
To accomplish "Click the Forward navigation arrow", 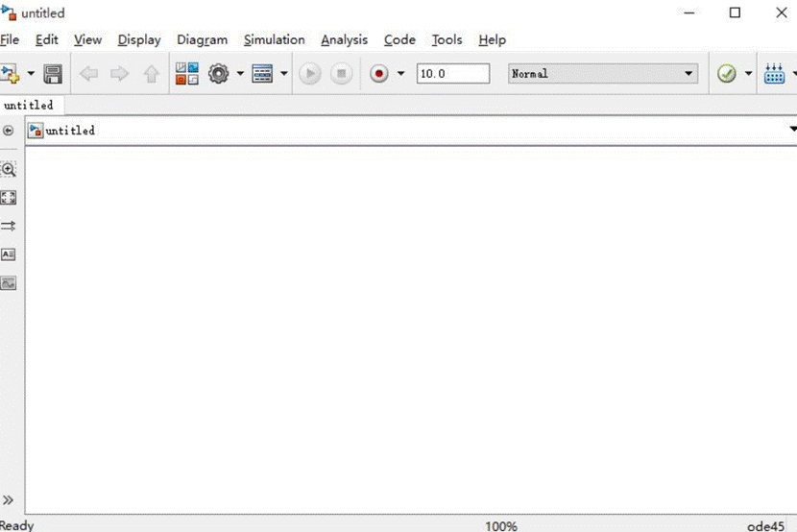I will tap(119, 74).
